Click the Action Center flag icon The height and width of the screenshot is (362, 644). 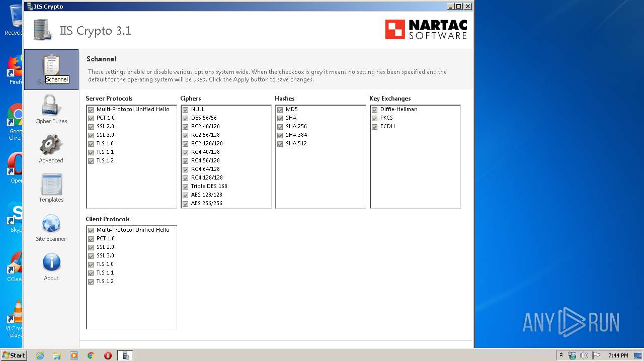[x=596, y=355]
